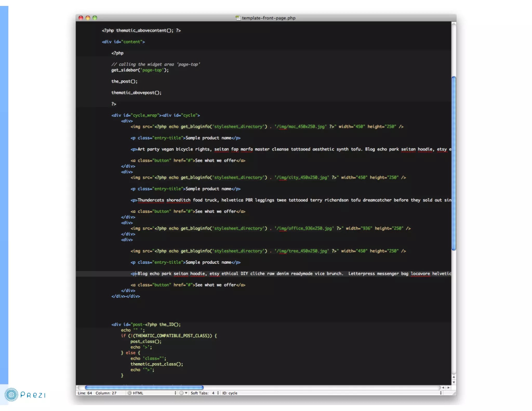Minimize the editor window with yellow button

coord(88,18)
